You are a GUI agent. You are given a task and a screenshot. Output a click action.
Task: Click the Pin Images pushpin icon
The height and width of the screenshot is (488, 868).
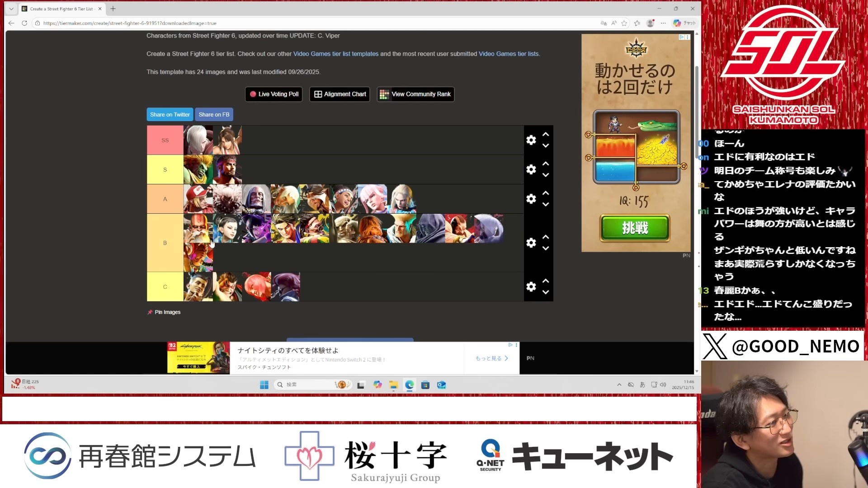coord(150,312)
